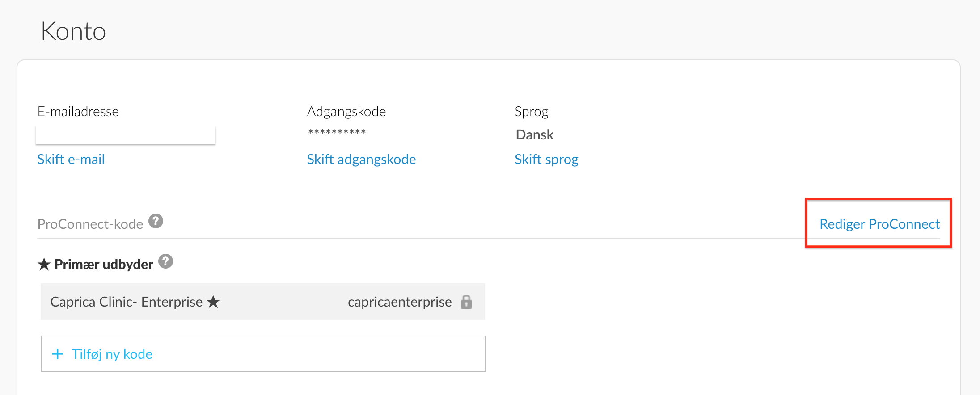Click the star after Caprica Clinic- Enterprise
Image resolution: width=980 pixels, height=395 pixels.
pyautogui.click(x=213, y=302)
